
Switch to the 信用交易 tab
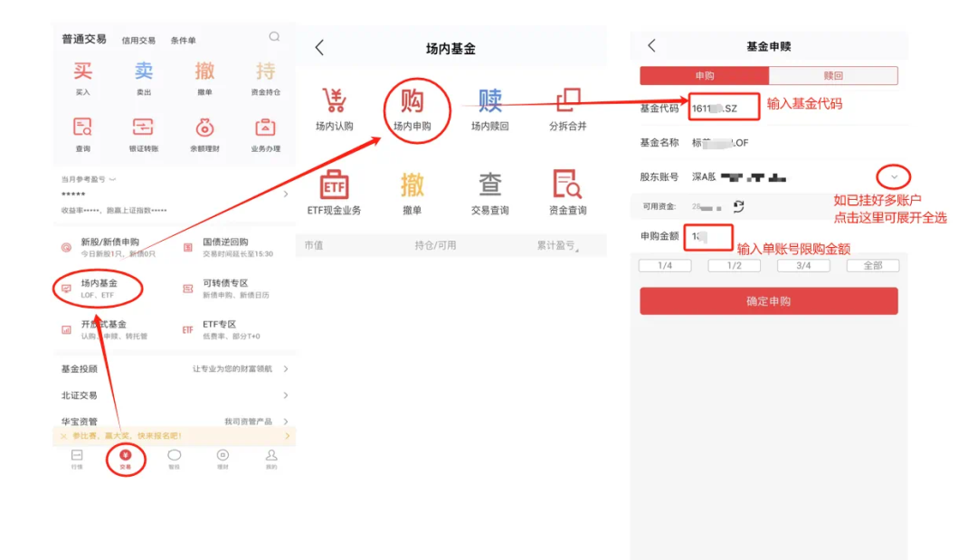pos(138,41)
